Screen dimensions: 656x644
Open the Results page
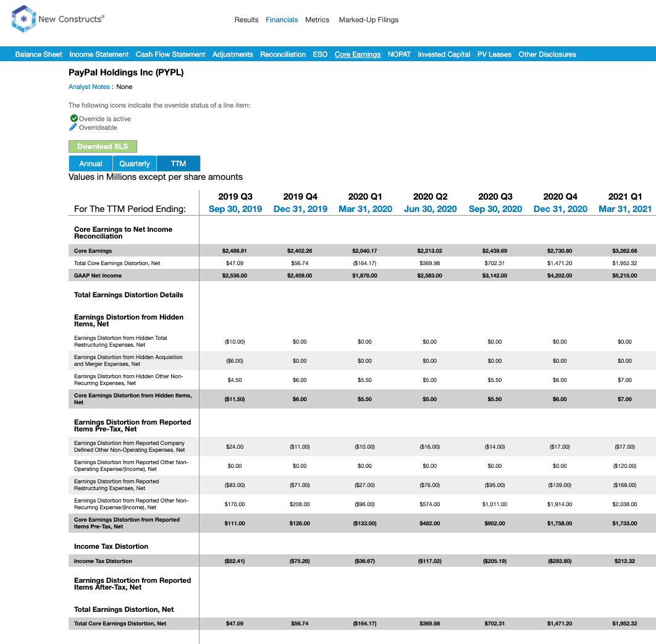246,20
